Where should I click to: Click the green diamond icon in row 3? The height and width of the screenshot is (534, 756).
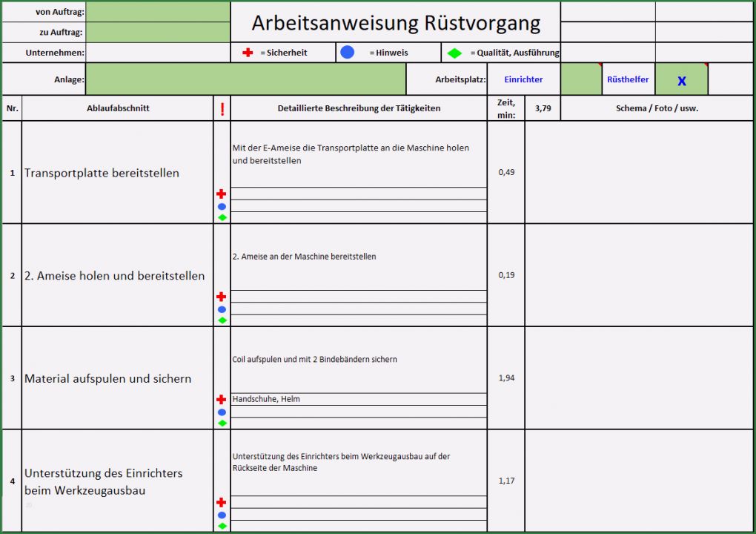[221, 423]
